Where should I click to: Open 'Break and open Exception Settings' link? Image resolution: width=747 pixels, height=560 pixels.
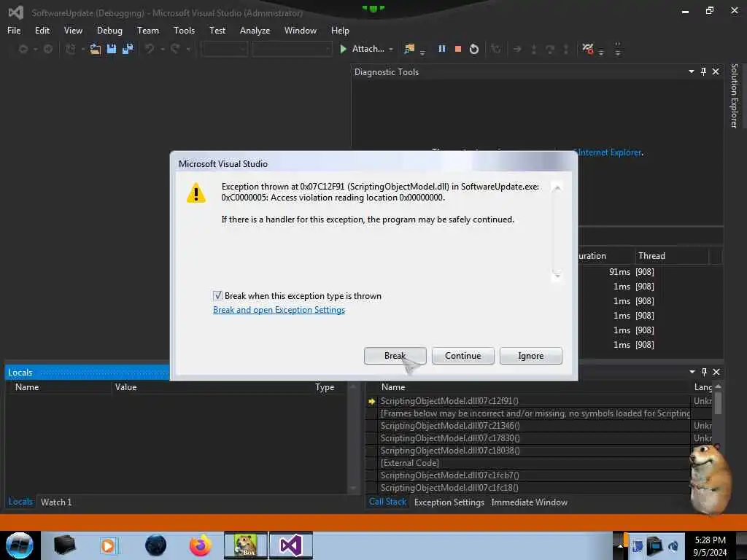[279, 310]
